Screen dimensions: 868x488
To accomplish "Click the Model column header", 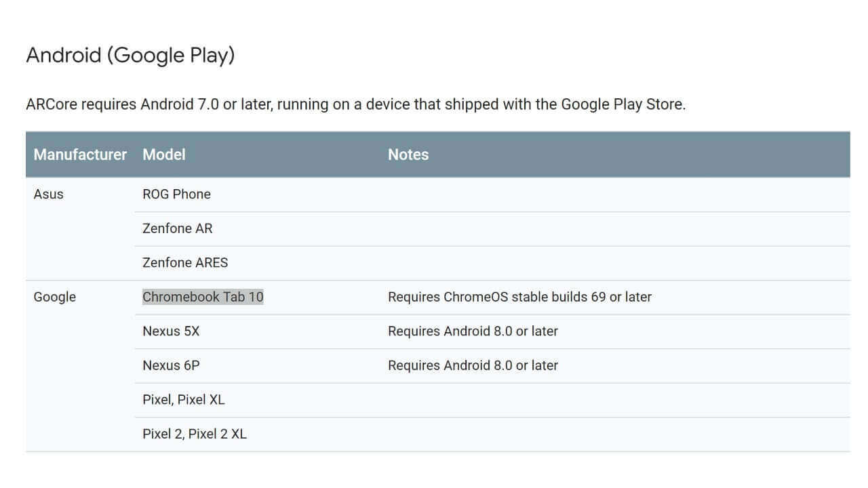I will click(163, 155).
